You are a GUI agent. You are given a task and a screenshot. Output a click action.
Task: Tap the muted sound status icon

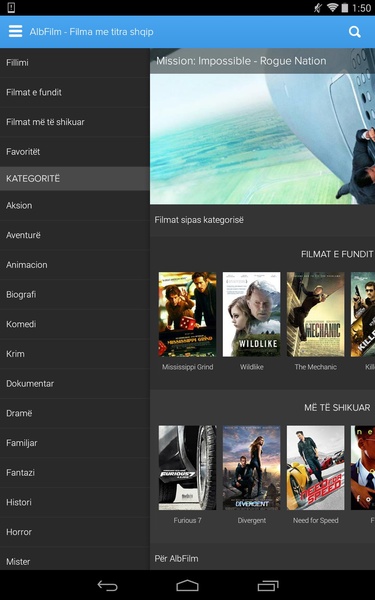click(318, 8)
